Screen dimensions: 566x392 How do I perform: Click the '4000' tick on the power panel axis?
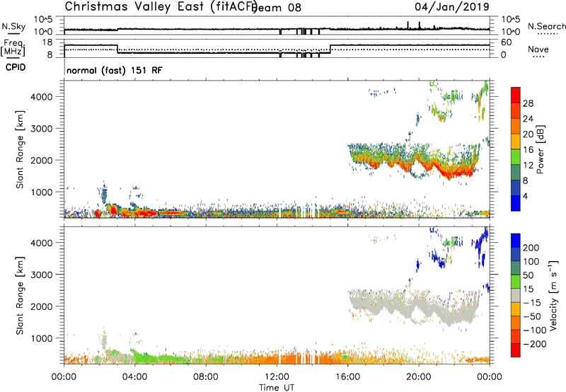tap(41, 97)
